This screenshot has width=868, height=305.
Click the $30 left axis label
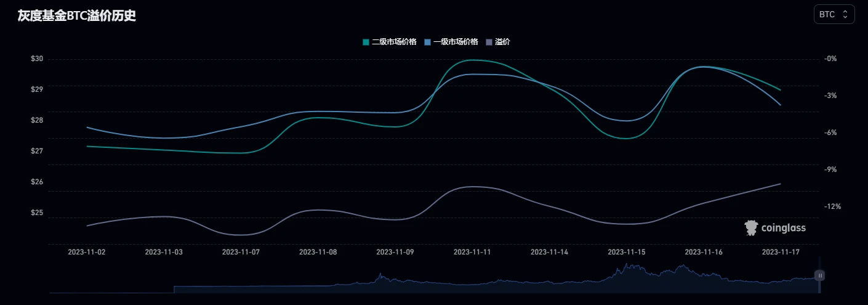36,59
